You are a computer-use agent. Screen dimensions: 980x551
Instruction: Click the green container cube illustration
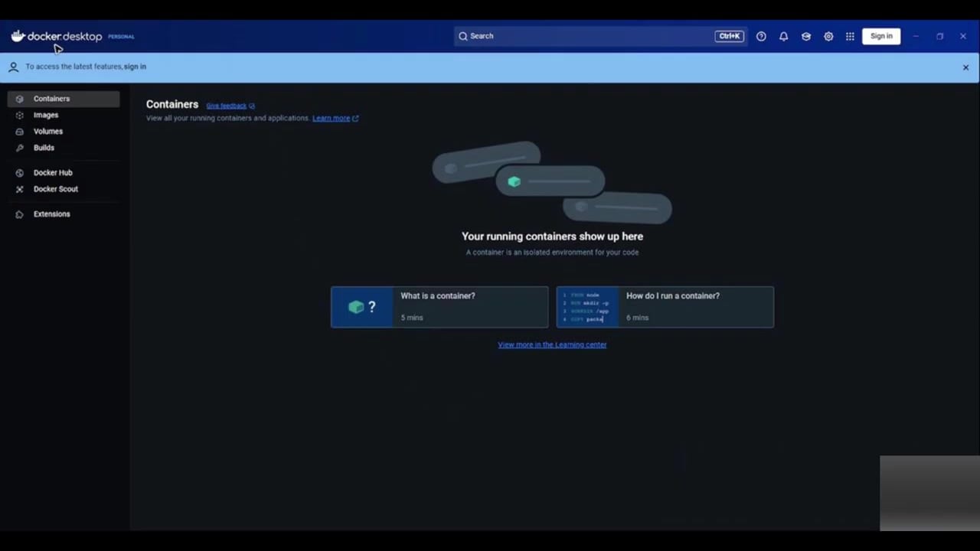[514, 181]
